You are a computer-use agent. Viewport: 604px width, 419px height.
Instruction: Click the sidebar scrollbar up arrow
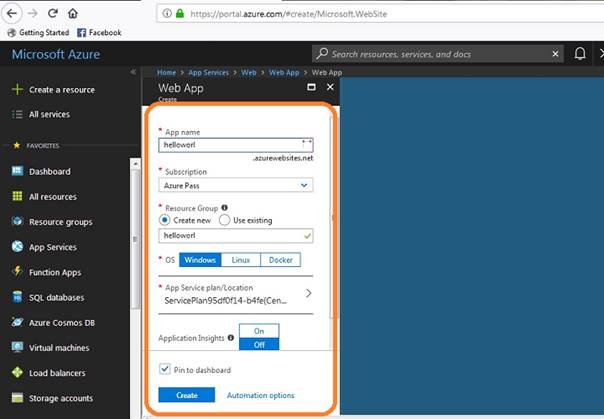pos(135,164)
